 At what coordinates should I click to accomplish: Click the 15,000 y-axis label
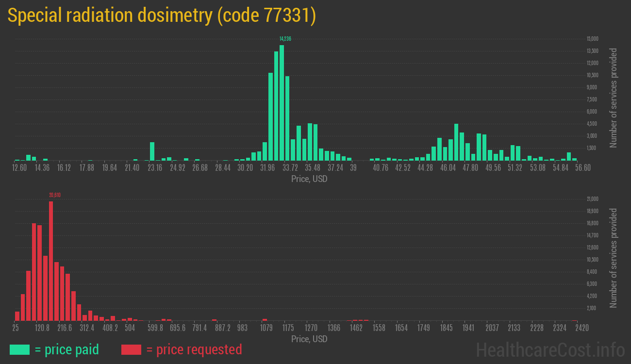(x=592, y=39)
